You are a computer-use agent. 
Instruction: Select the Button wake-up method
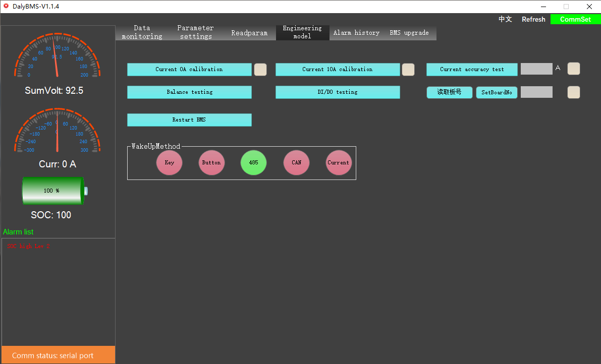pyautogui.click(x=211, y=162)
